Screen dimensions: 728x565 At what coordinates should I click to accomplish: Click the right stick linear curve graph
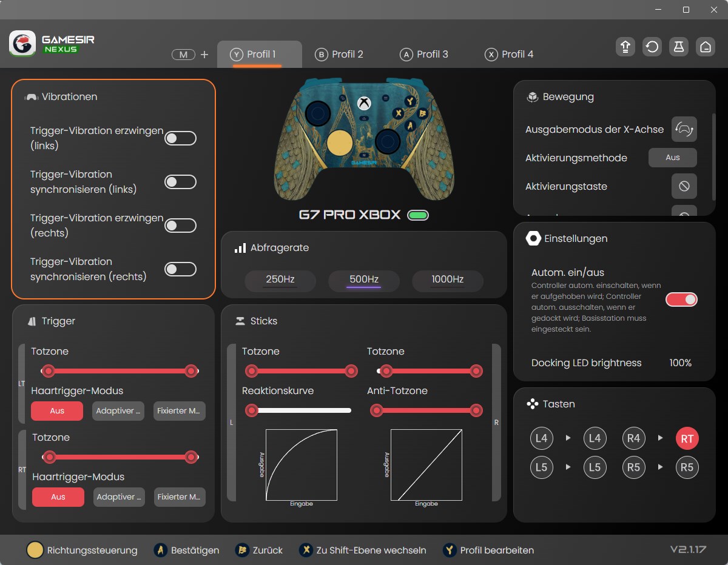click(426, 465)
